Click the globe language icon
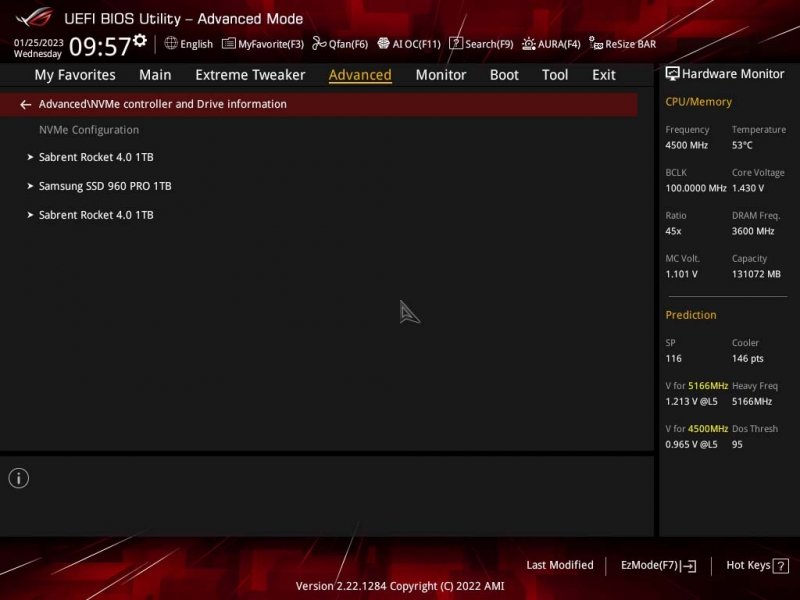Screen dimensions: 800x600 (171, 43)
